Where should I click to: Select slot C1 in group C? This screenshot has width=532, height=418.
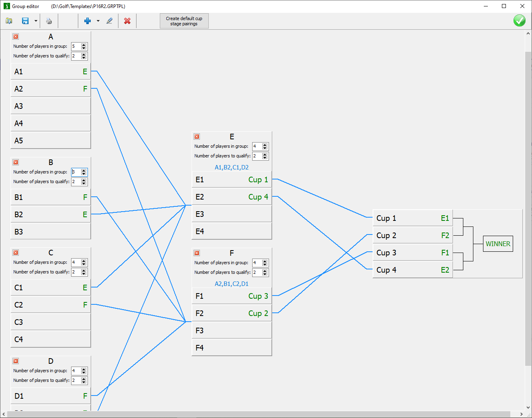(x=51, y=288)
